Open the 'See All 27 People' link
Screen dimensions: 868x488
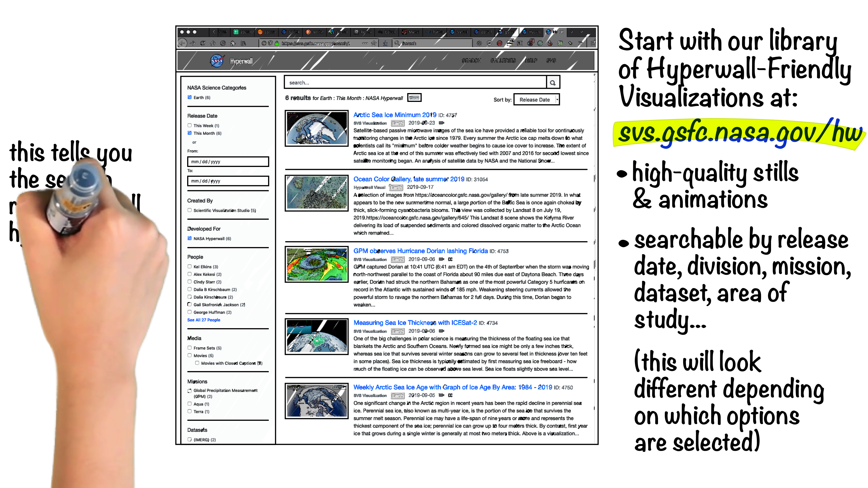(203, 320)
